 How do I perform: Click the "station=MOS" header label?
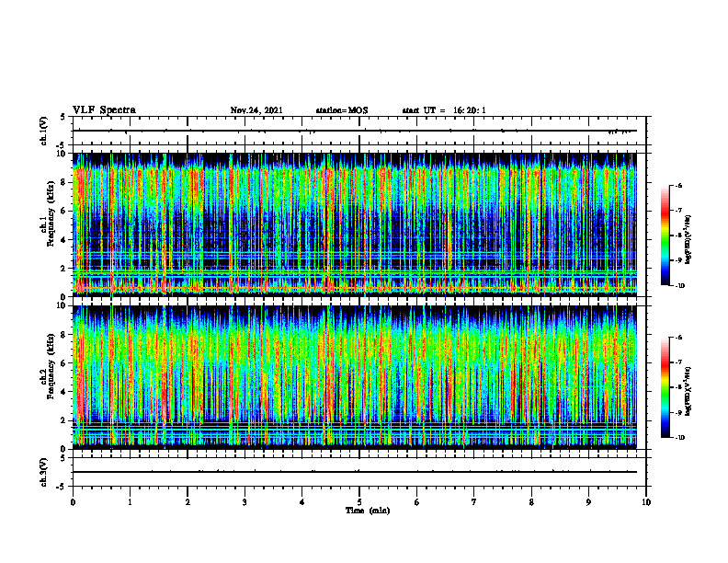click(x=342, y=110)
